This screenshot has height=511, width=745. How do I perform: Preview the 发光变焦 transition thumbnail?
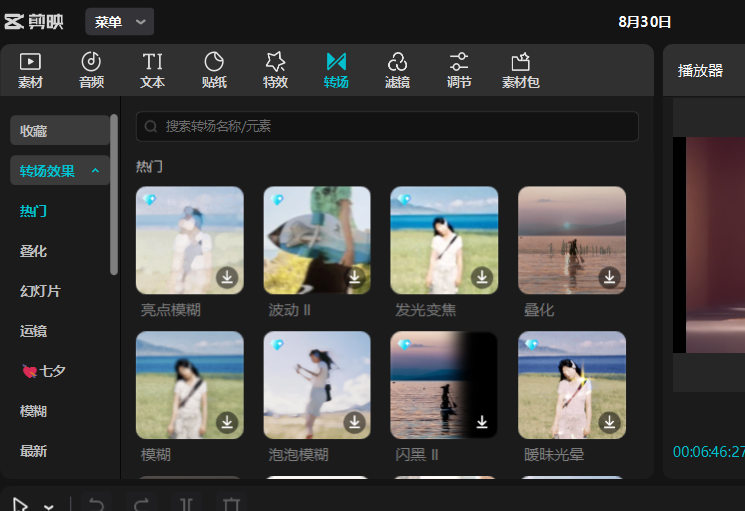[x=444, y=240]
